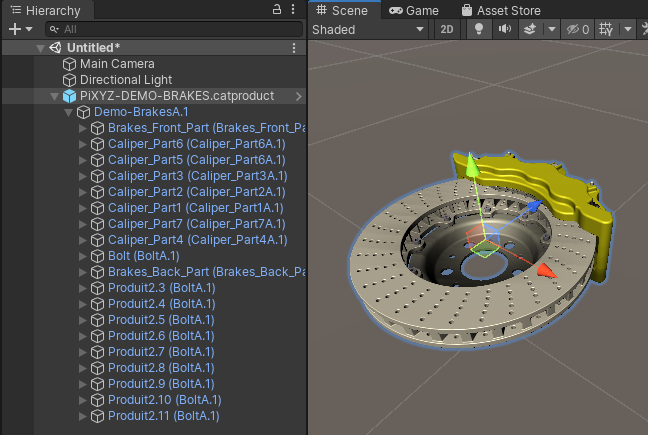Viewport: 648px width, 435px height.
Task: Open the Untitled scene options menu
Action: tap(293, 48)
